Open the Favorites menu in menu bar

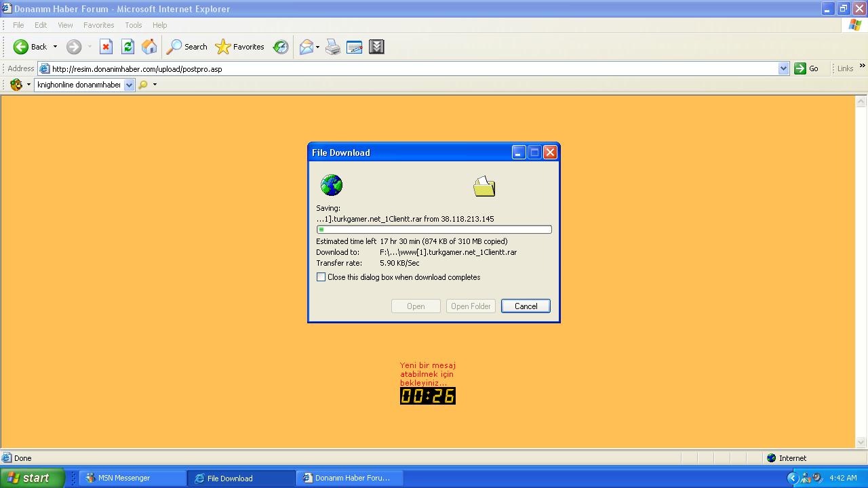tap(98, 25)
